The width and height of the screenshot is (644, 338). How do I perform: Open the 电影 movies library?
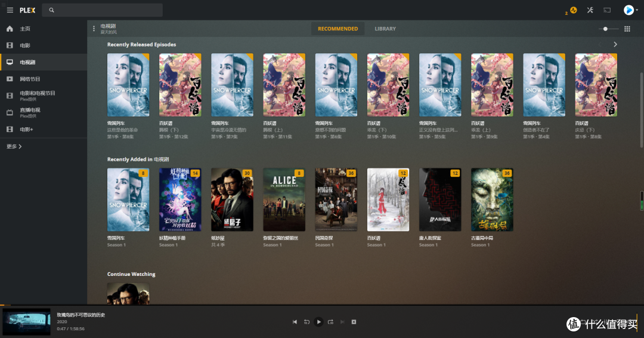pyautogui.click(x=25, y=45)
